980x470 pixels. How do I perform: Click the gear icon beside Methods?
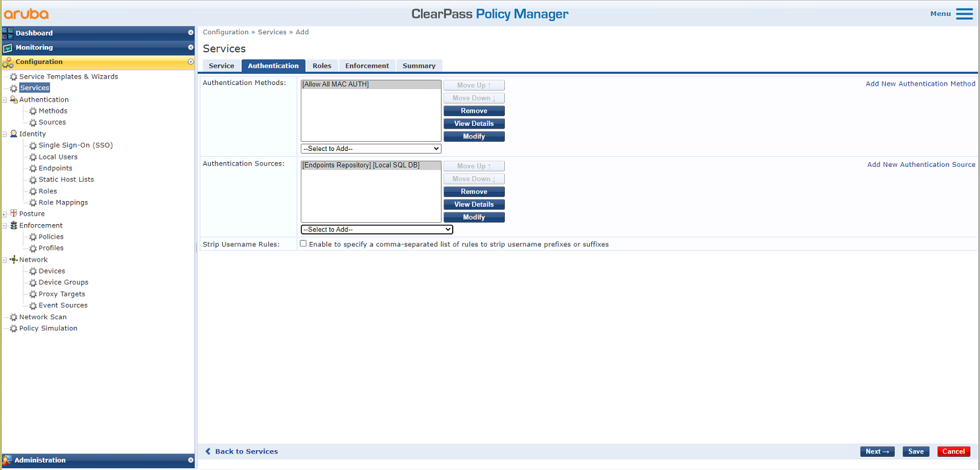coord(33,111)
